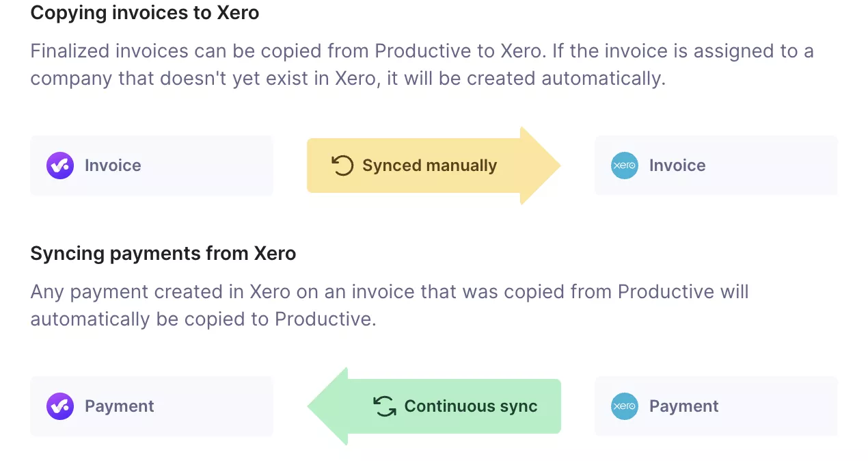The height and width of the screenshot is (461, 868).
Task: Select the 'Synced manually' label
Action: point(429,166)
